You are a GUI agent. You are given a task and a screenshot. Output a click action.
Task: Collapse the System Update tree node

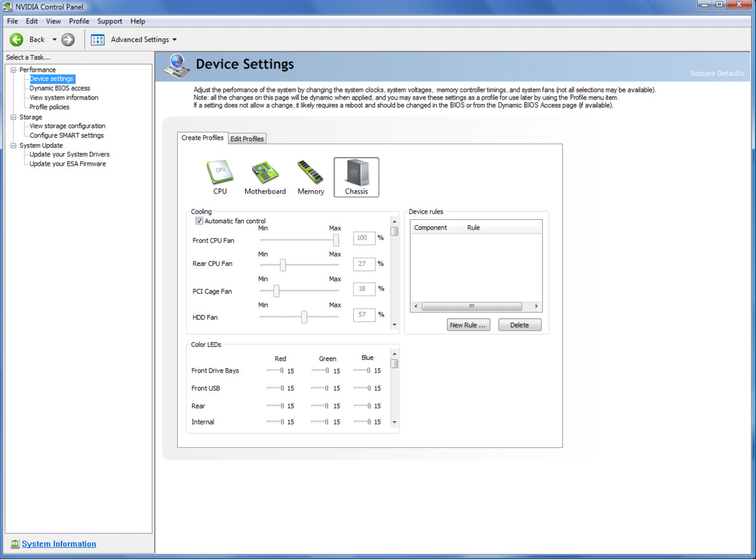point(14,146)
